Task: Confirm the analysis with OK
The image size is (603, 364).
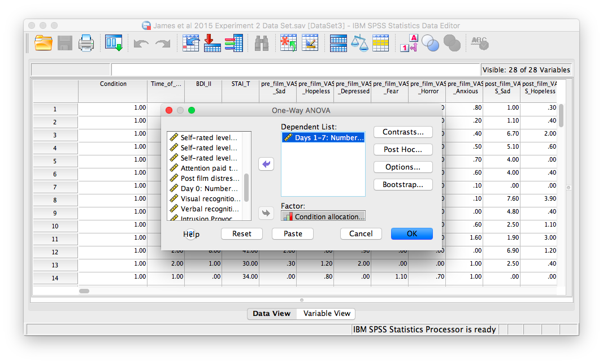Action: point(412,233)
